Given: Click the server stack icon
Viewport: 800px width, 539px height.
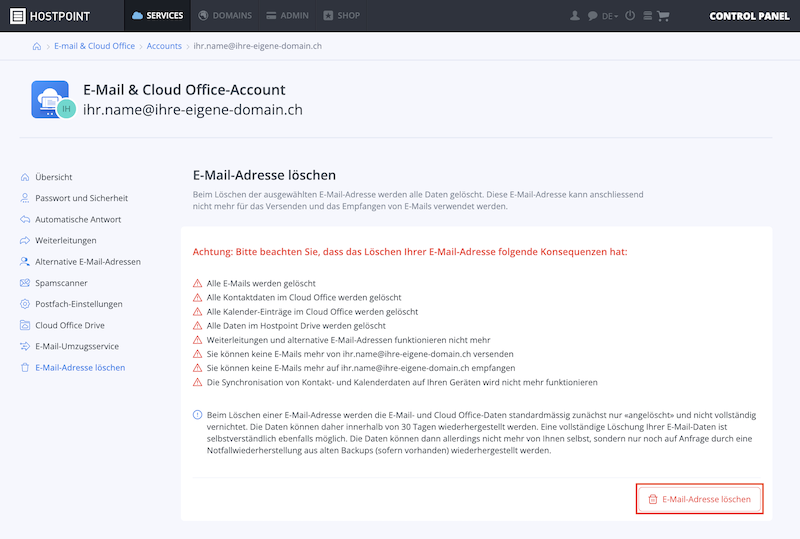Looking at the screenshot, I should [x=647, y=16].
